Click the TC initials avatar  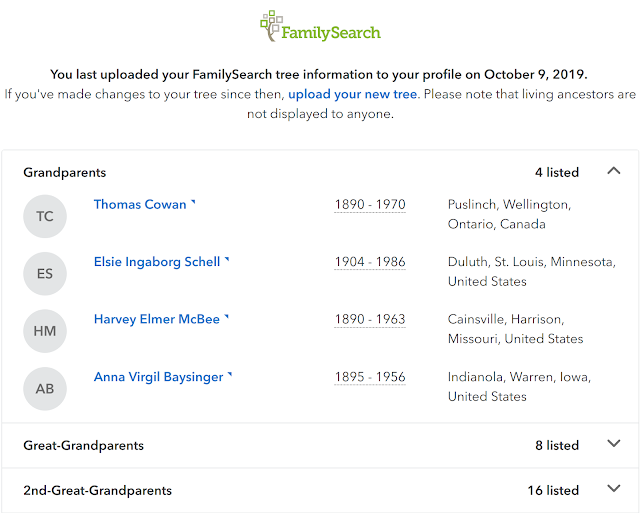tap(45, 216)
